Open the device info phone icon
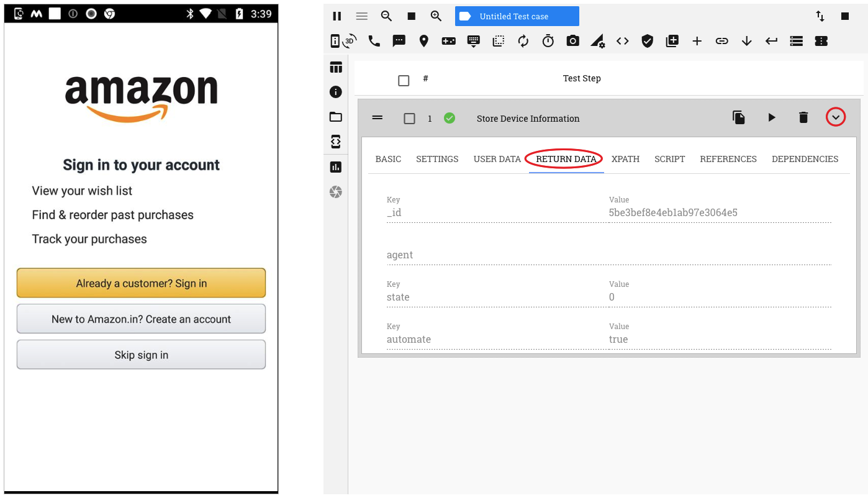This screenshot has height=498, width=868. point(335,41)
